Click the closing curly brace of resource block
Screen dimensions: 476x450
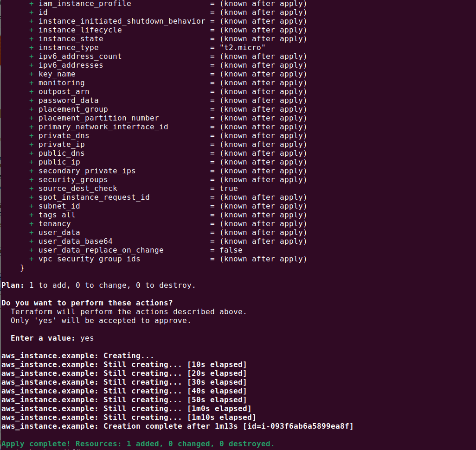[x=22, y=268]
